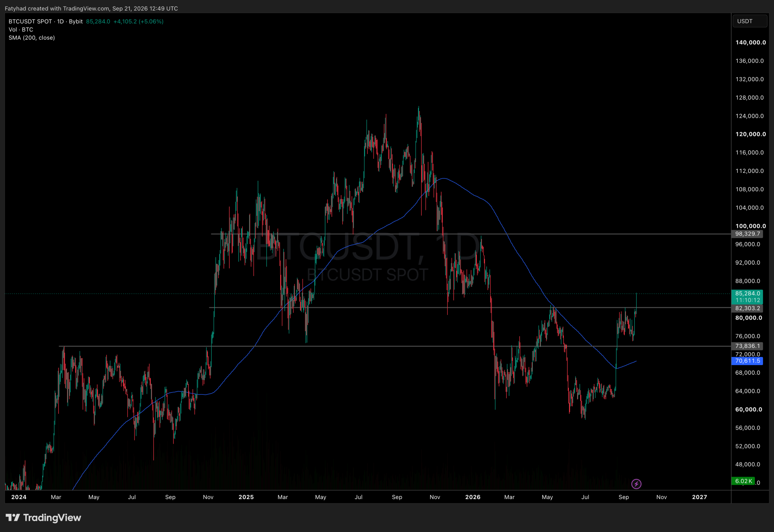774x532 pixels.
Task: Click the 100,000.0 price axis label
Action: (751, 226)
